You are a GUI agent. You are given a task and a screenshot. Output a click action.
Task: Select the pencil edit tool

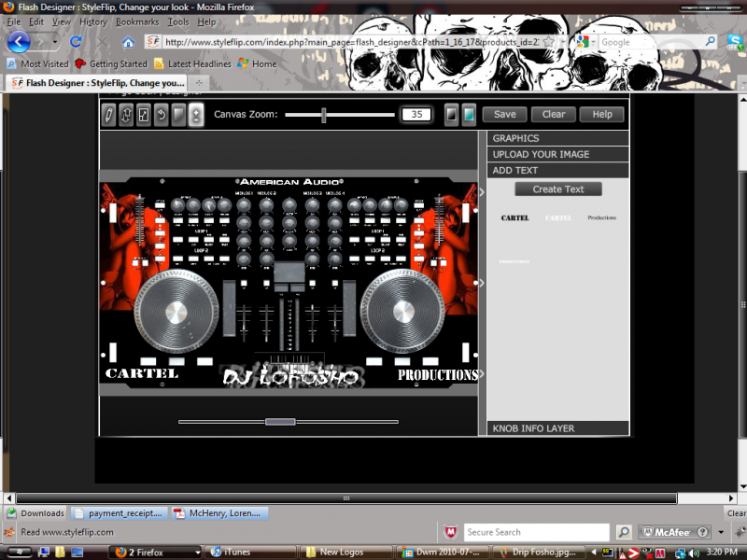[x=108, y=115]
